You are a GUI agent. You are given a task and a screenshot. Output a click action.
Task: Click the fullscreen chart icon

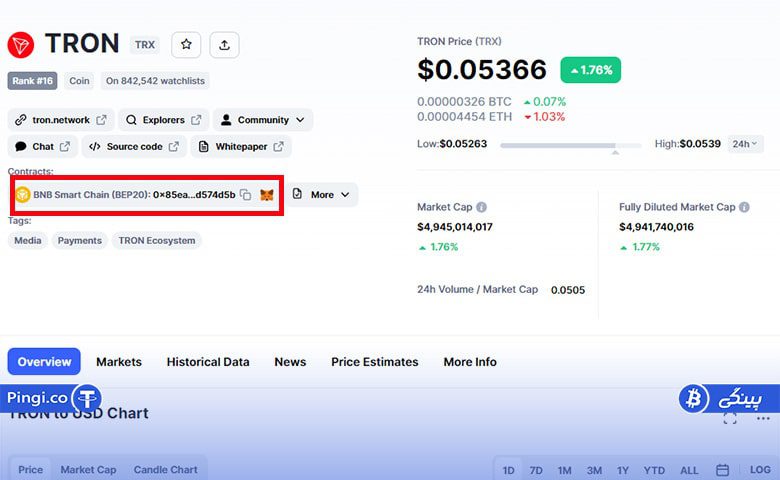click(730, 419)
